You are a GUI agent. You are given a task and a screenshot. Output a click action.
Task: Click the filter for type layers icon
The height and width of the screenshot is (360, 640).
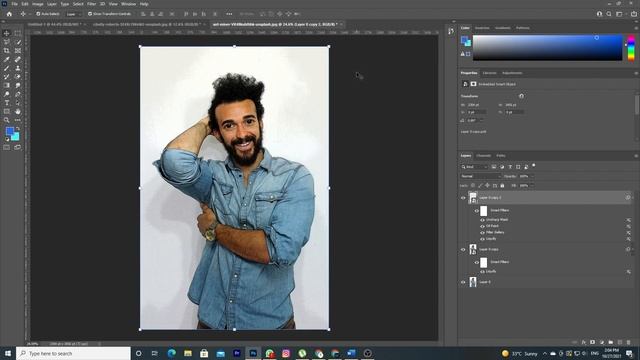pyautogui.click(x=510, y=167)
